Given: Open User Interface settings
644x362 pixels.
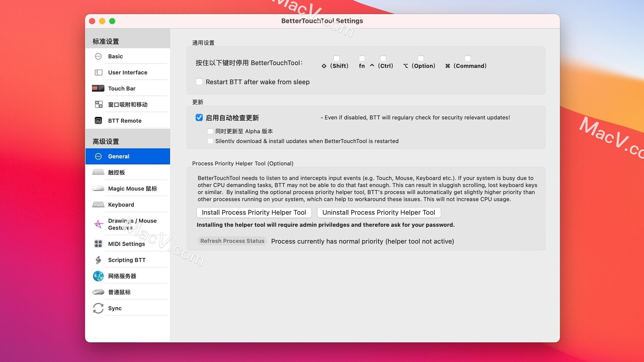Looking at the screenshot, I should pyautogui.click(x=128, y=72).
